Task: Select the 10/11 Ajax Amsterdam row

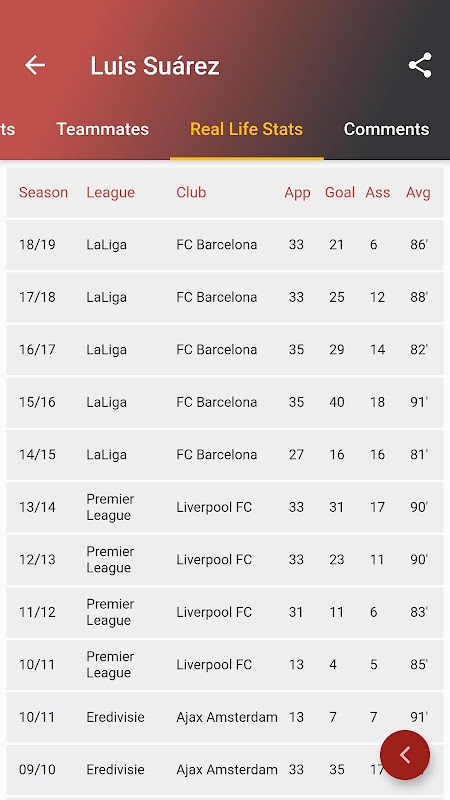Action: (x=225, y=717)
